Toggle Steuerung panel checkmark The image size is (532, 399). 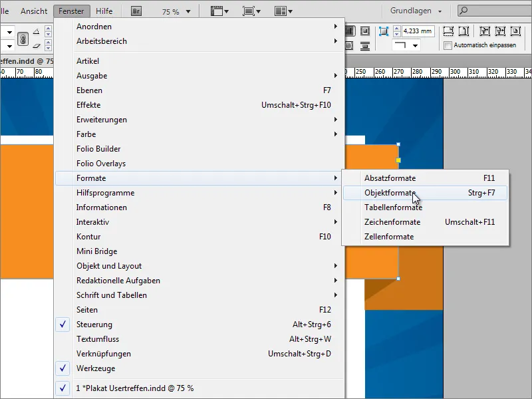coord(63,325)
